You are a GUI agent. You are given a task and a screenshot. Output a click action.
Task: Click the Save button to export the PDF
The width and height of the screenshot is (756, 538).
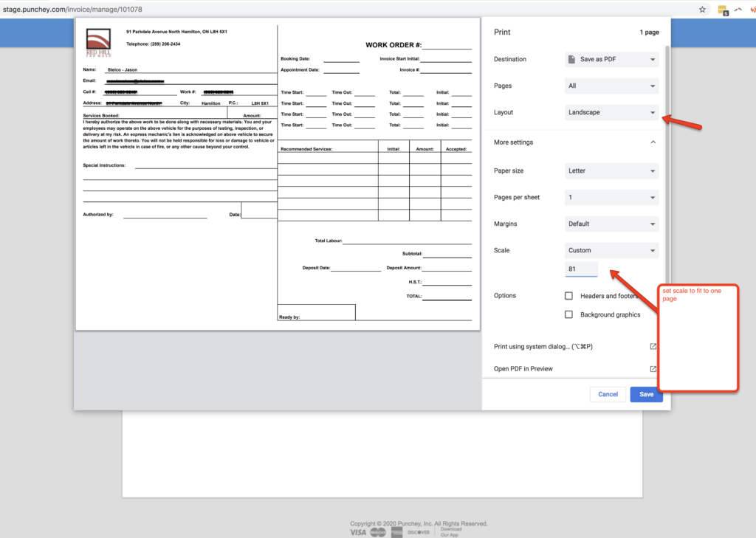pos(646,394)
